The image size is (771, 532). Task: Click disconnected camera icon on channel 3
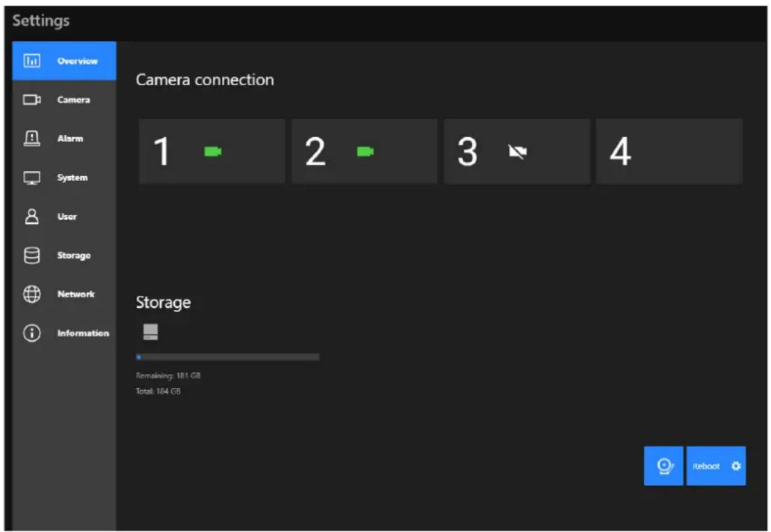[x=517, y=151]
